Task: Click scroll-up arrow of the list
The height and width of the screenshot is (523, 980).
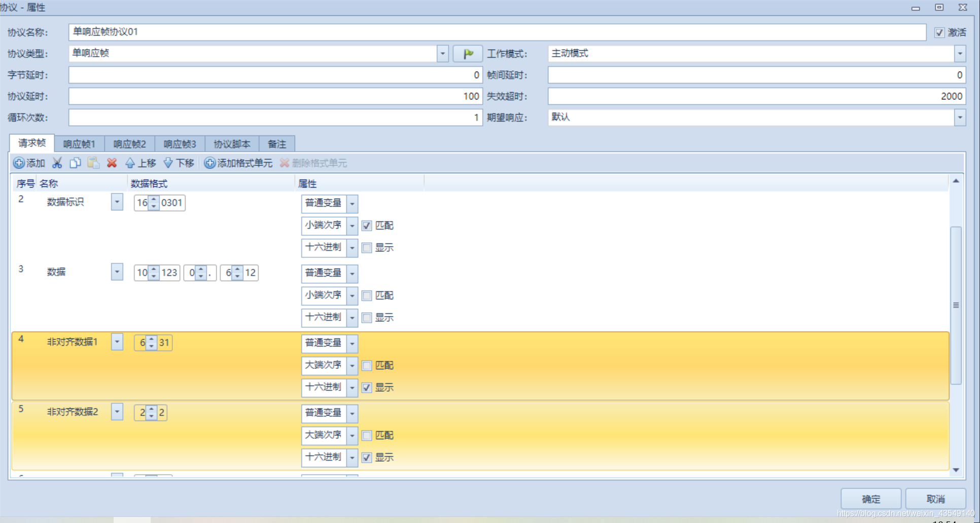Action: click(956, 181)
